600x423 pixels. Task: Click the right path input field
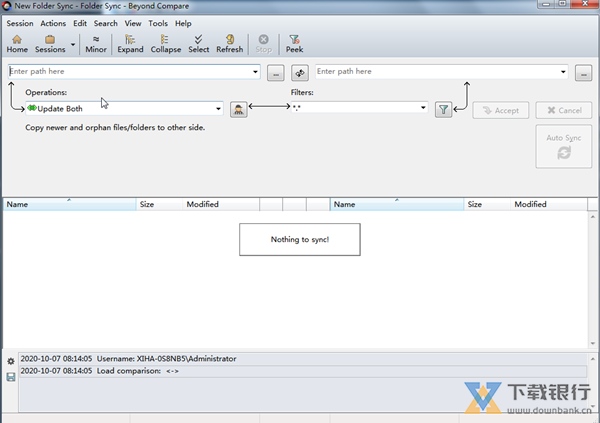click(x=436, y=72)
